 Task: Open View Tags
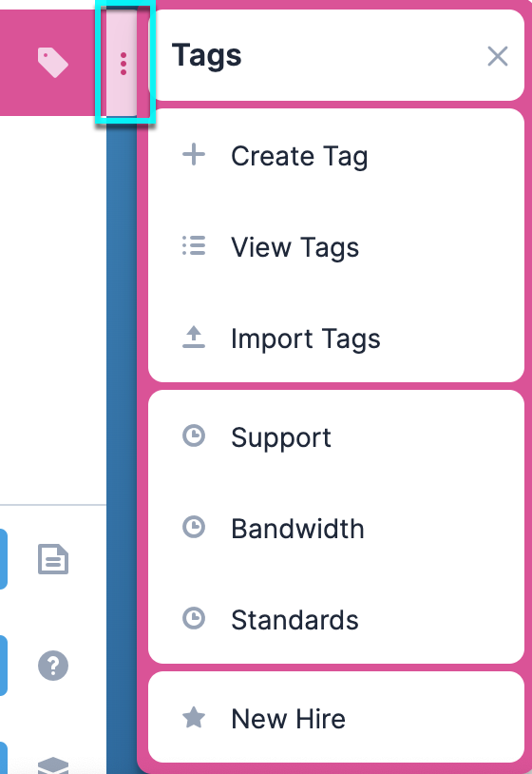click(x=335, y=247)
